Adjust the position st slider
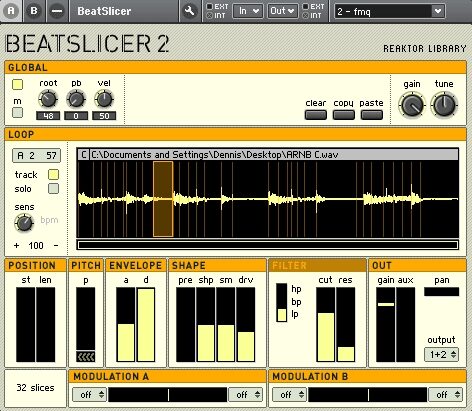Viewport: 472px width, 411px height. click(26, 325)
